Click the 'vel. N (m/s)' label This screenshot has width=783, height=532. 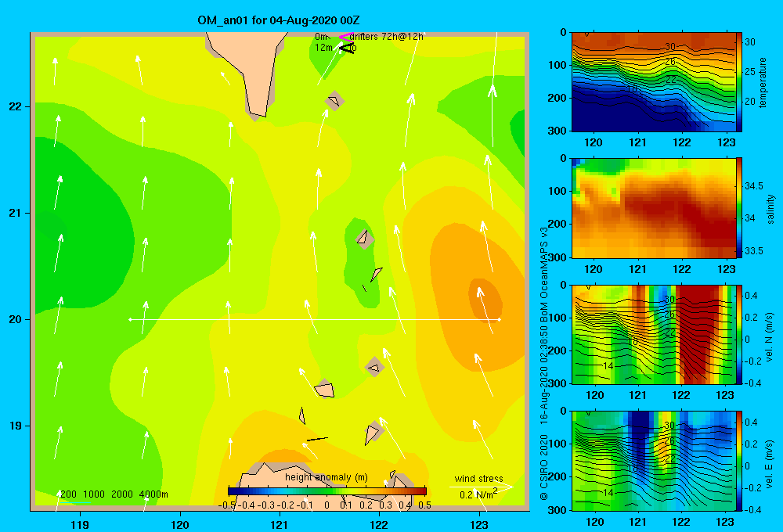[x=770, y=337]
